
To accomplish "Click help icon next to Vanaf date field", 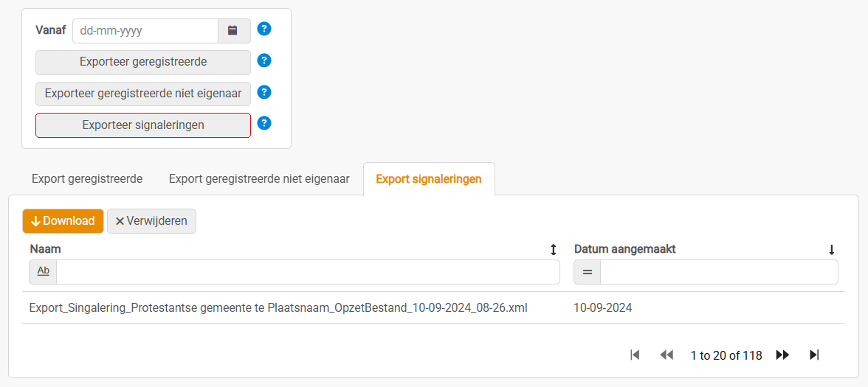I will pos(264,29).
